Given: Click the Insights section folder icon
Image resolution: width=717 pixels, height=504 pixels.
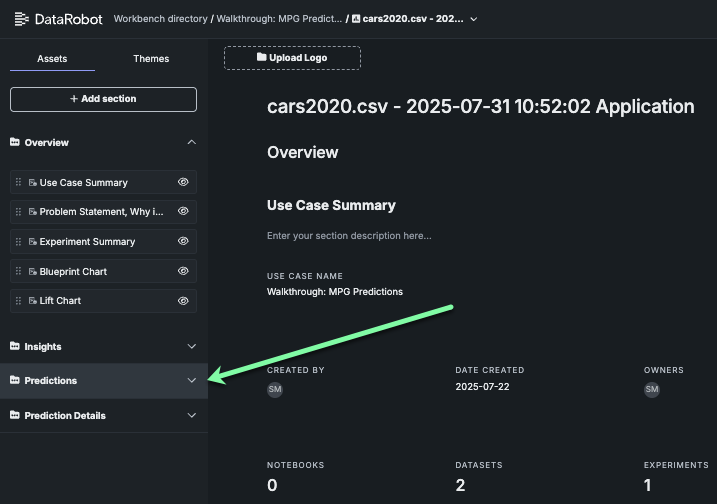Looking at the screenshot, I should point(15,347).
